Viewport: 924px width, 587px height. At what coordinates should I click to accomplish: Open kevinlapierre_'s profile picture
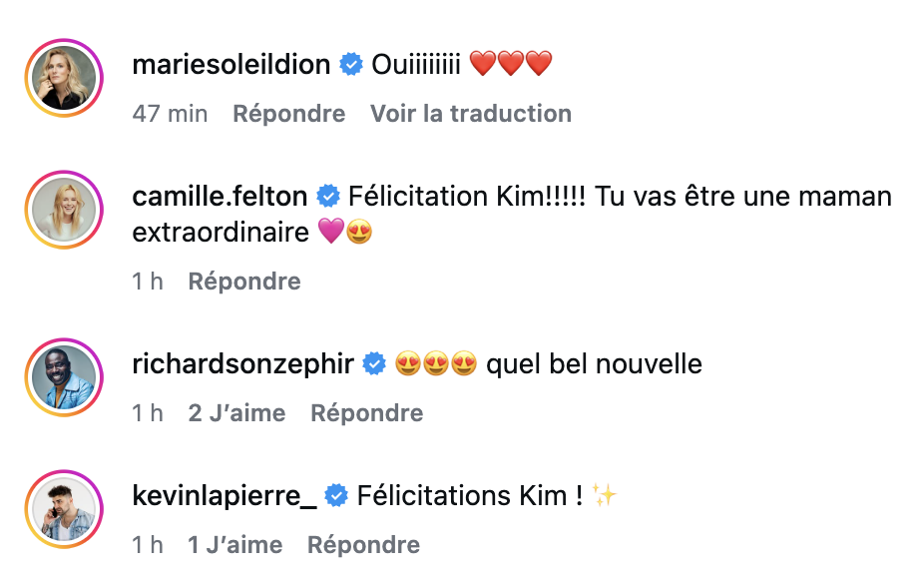[x=65, y=510]
